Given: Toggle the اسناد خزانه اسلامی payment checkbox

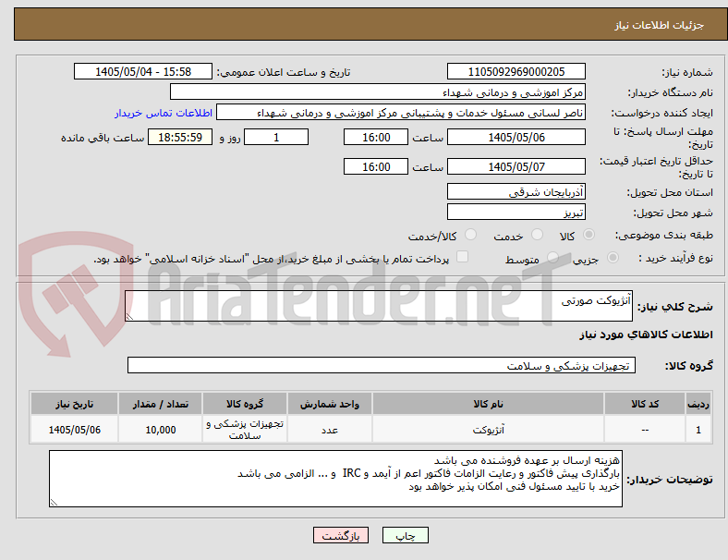Looking at the screenshot, I should [x=463, y=257].
